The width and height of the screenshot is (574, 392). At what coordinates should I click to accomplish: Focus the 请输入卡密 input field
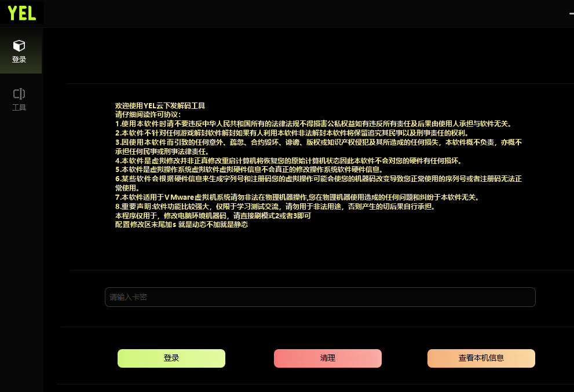tap(320, 297)
